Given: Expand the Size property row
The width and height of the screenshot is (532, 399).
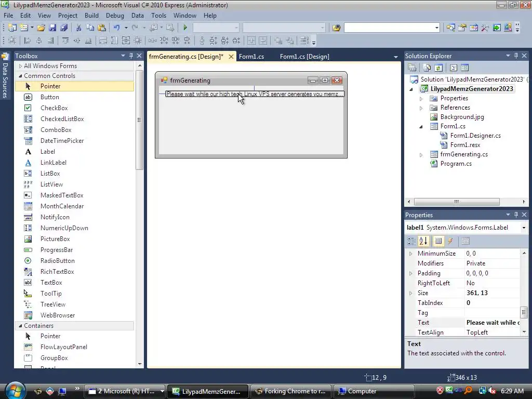Looking at the screenshot, I should [x=410, y=293].
